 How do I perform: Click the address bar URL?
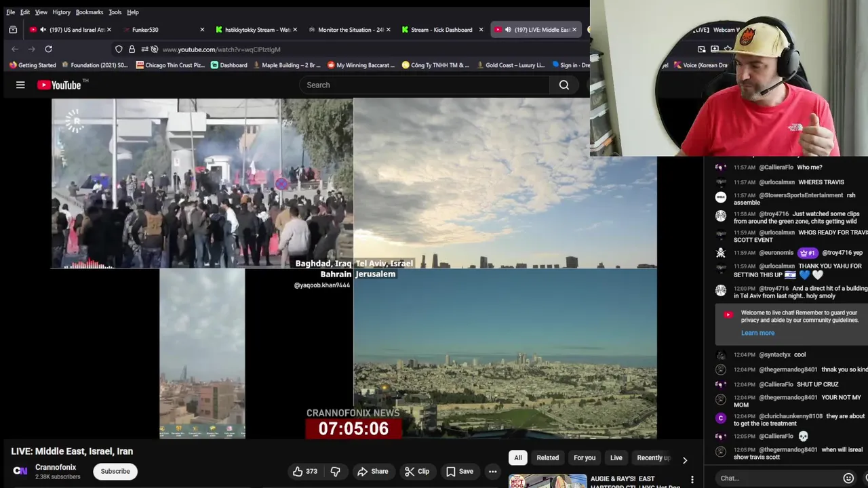tap(221, 49)
